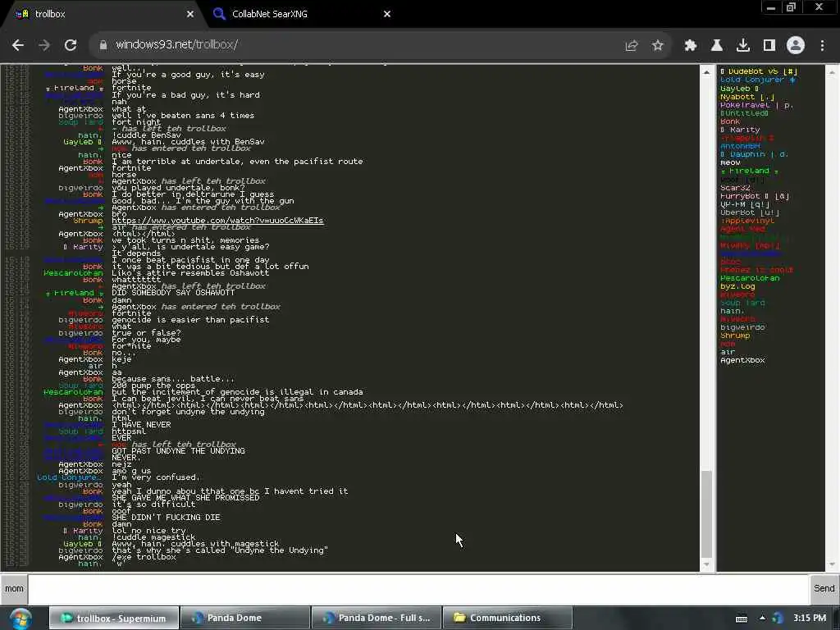Open the profile avatar menu

pos(796,46)
